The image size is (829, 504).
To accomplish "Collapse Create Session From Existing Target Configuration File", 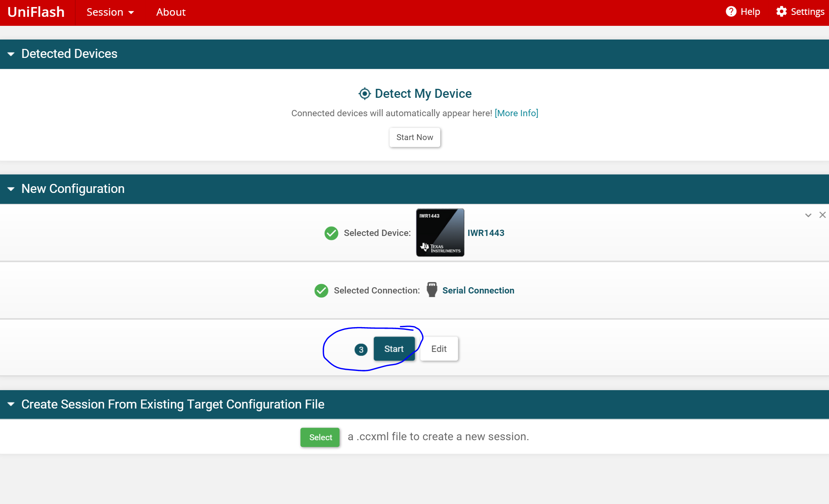I will tap(11, 404).
